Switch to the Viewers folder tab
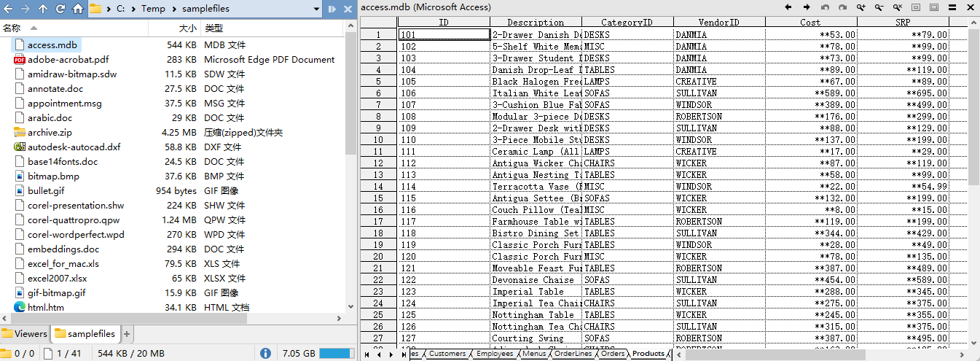 [25, 334]
